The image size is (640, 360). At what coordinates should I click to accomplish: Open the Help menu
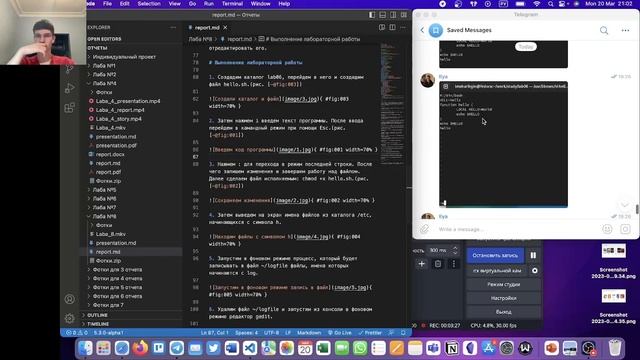284,4
